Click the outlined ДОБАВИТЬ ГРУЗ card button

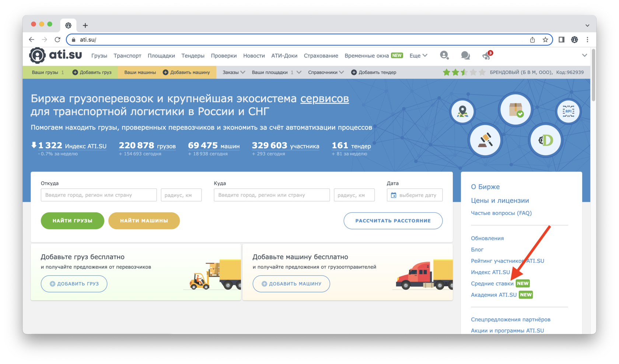[x=74, y=284]
